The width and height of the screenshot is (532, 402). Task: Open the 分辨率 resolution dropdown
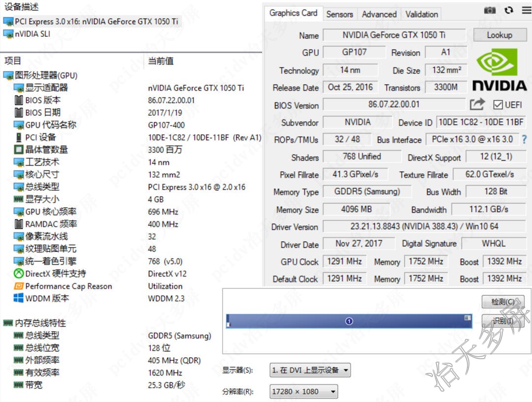pyautogui.click(x=304, y=392)
